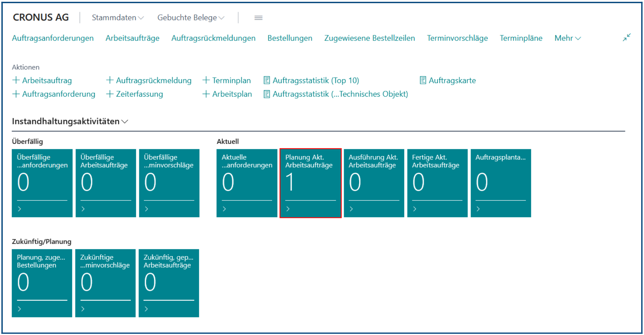Open the Fertige Akt. Arbeitsaufträge tile
This screenshot has height=335, width=644.
(437, 183)
